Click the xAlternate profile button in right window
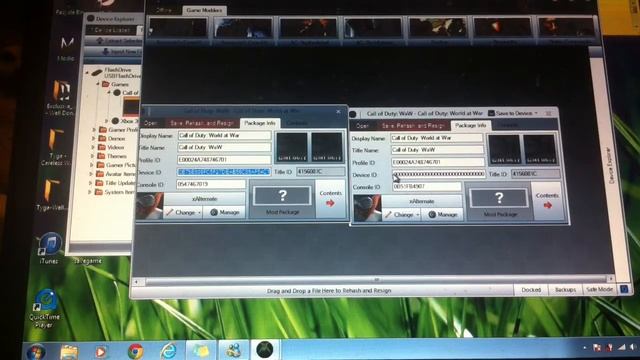This screenshot has height=360, width=640. [x=422, y=201]
